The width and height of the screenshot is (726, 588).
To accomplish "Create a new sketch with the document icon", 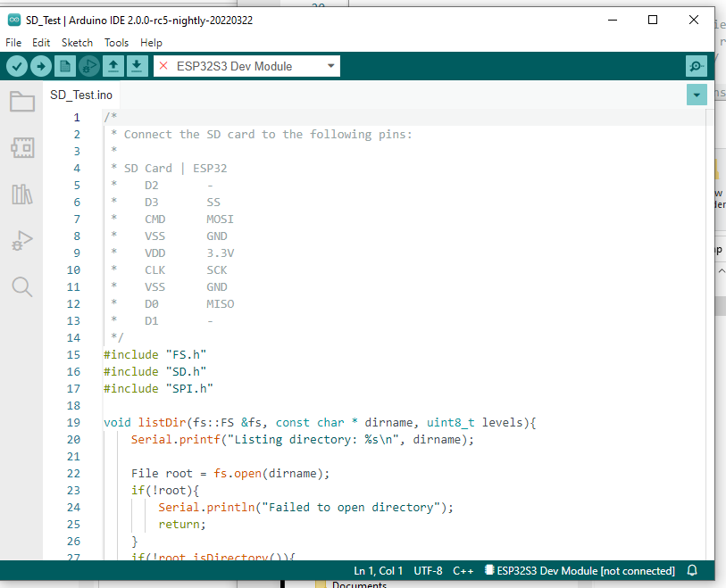I will coord(65,66).
